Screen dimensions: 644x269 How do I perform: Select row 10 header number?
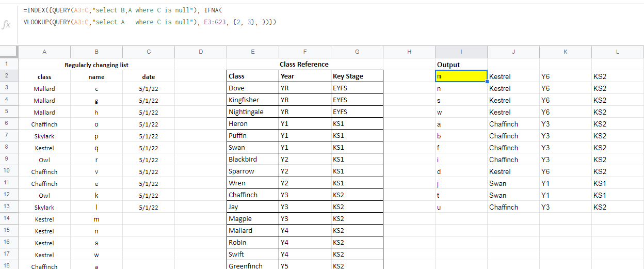coord(9,171)
